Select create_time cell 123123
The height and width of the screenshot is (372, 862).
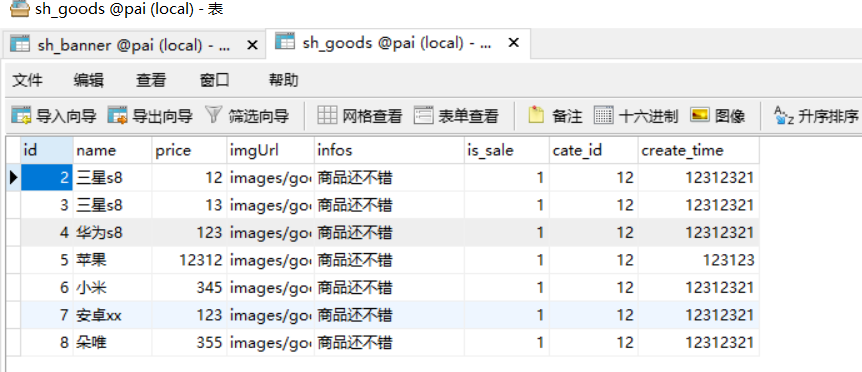699,260
